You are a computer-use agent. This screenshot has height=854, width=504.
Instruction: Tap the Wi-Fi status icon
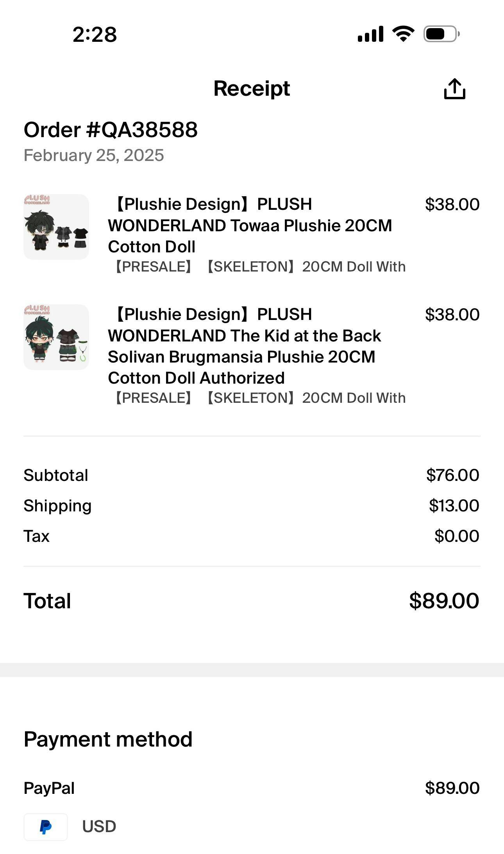(x=403, y=34)
